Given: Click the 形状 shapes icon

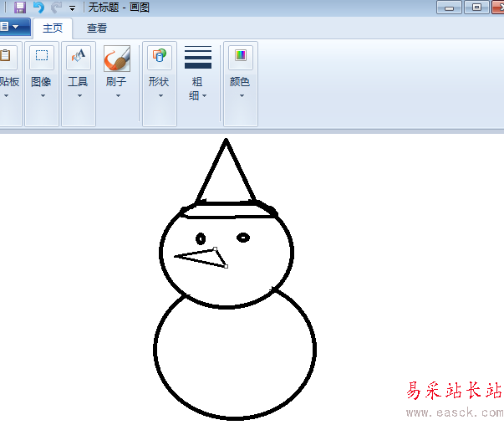Looking at the screenshot, I should 160,57.
